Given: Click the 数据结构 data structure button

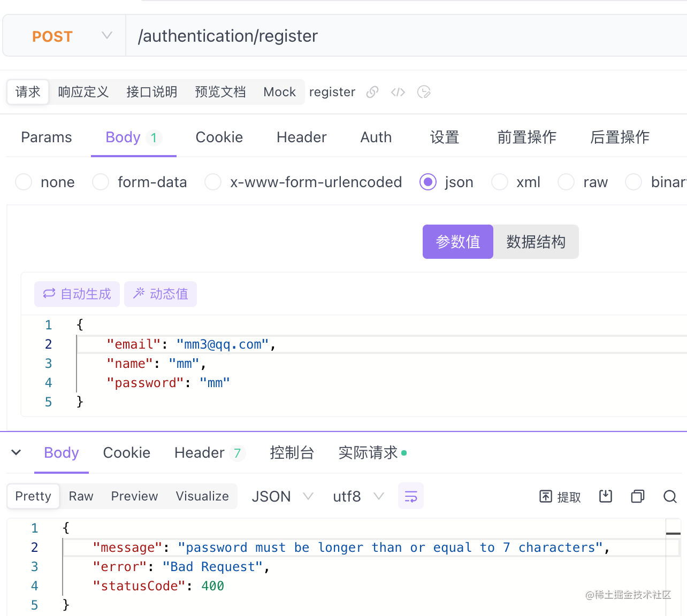Looking at the screenshot, I should tap(536, 242).
